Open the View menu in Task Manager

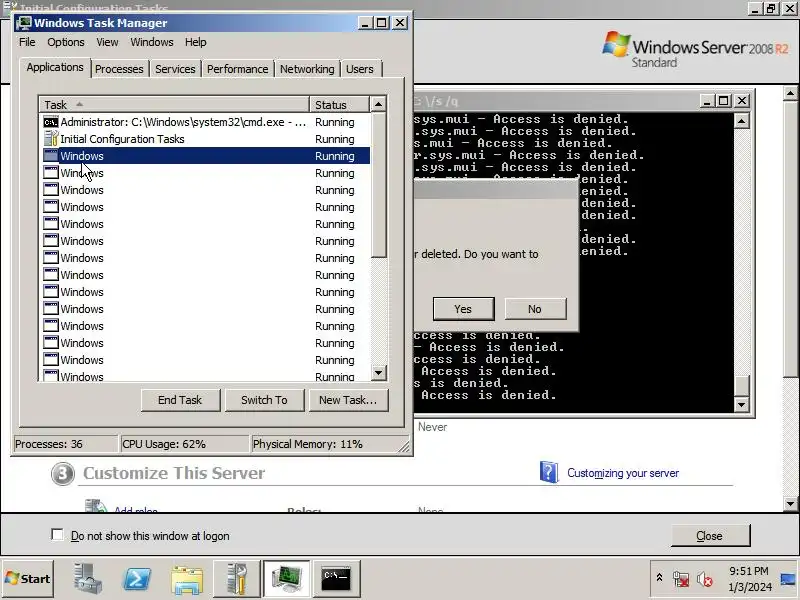[107, 42]
